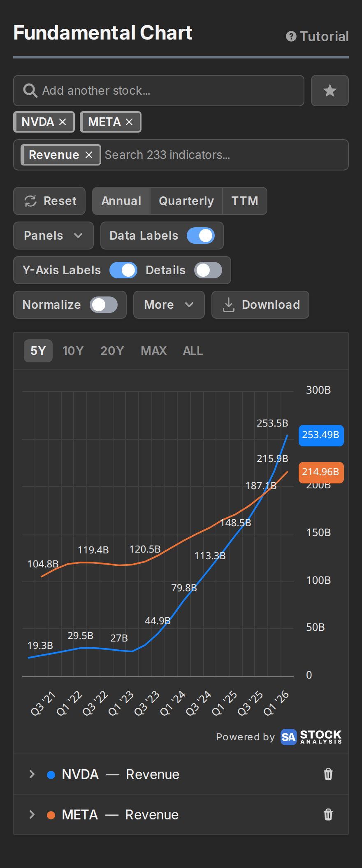The width and height of the screenshot is (362, 868).
Task: Turn on the Normalize switch
Action: [104, 305]
